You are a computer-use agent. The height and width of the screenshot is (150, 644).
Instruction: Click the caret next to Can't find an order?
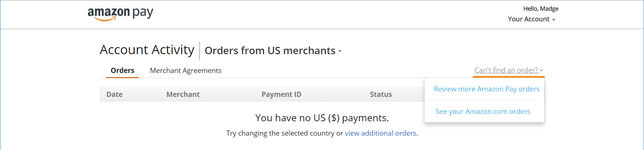tap(541, 71)
